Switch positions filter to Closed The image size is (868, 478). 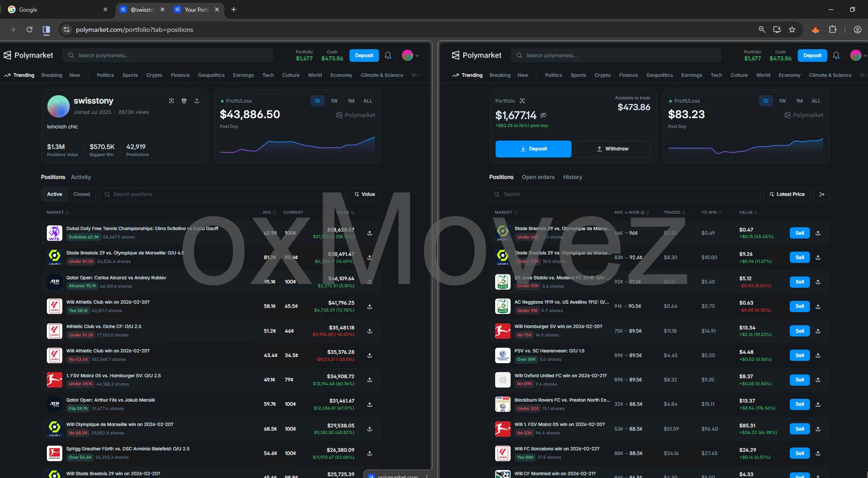pyautogui.click(x=82, y=194)
